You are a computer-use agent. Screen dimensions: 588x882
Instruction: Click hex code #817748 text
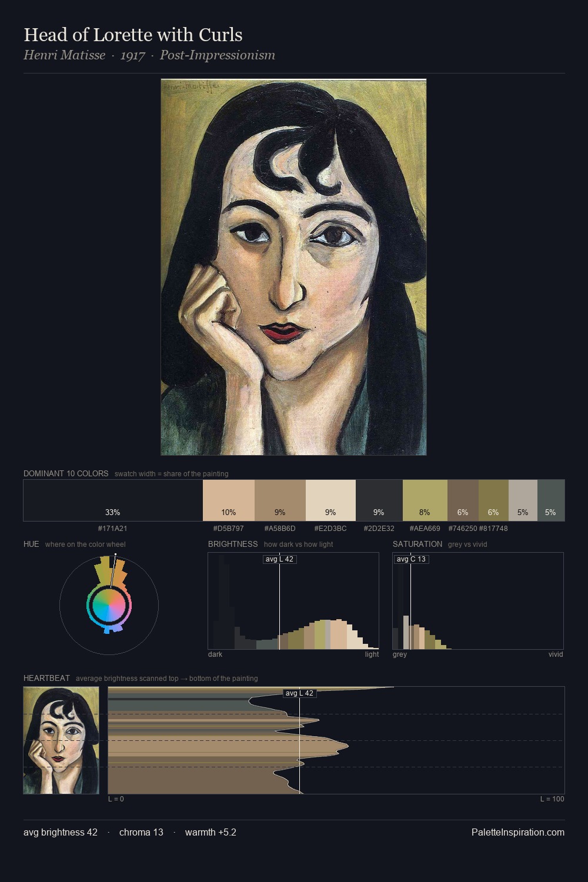[493, 528]
